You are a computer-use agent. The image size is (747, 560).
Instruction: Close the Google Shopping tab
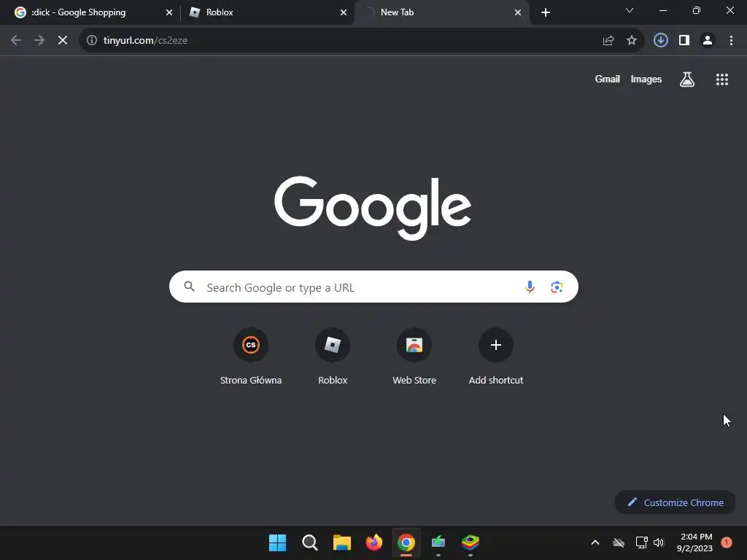pyautogui.click(x=169, y=12)
